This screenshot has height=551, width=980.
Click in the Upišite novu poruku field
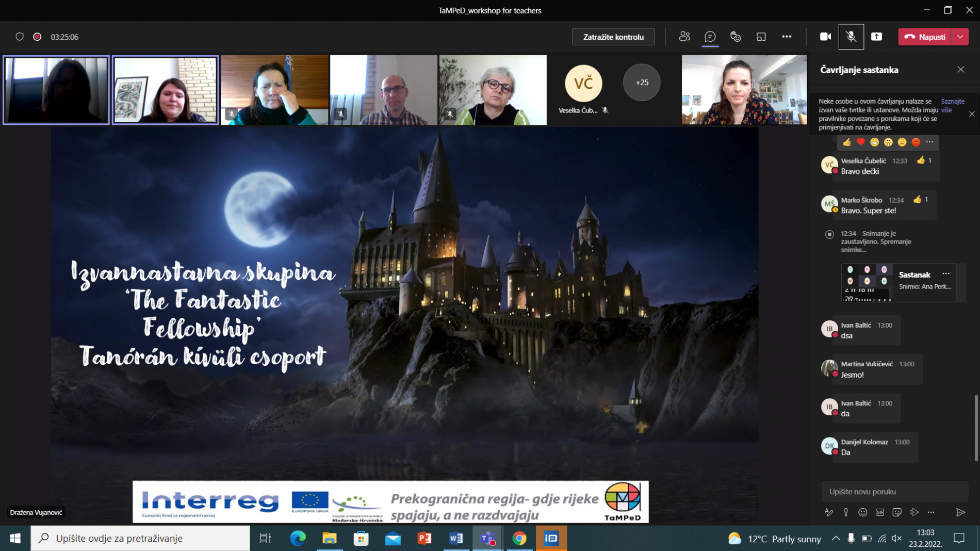pyautogui.click(x=894, y=492)
